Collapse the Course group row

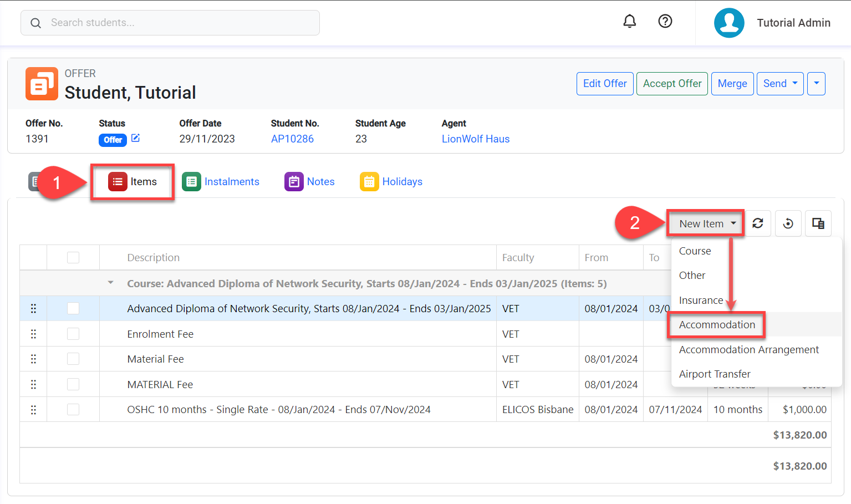pos(110,283)
